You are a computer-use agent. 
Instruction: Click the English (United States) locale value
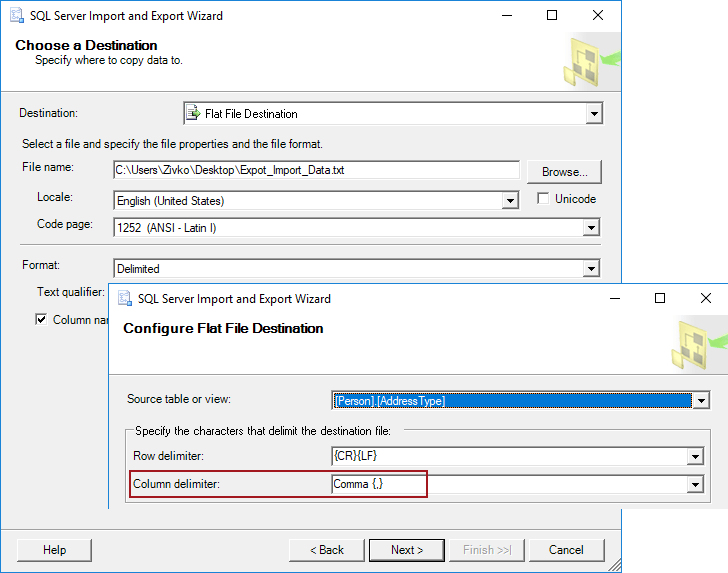(170, 201)
